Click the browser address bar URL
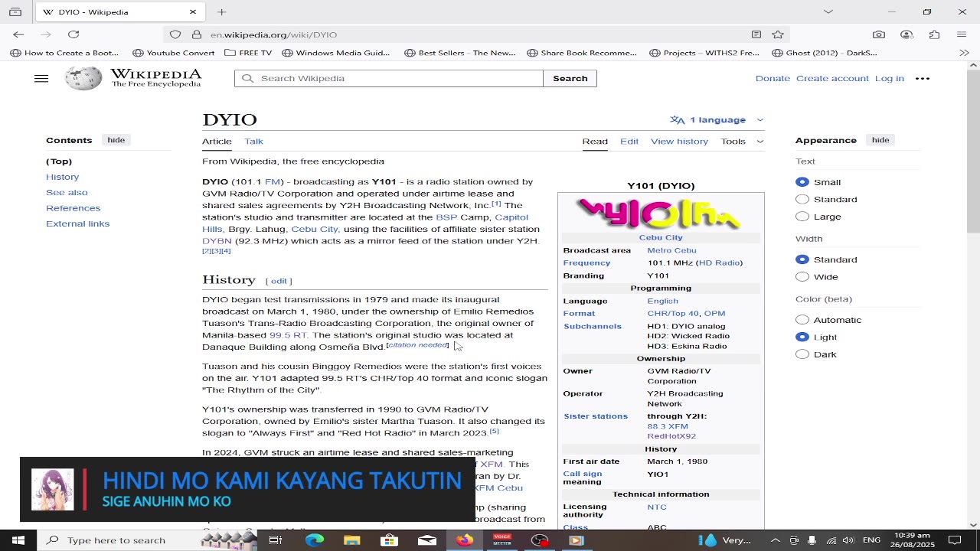Viewport: 980px width, 551px height. [273, 34]
